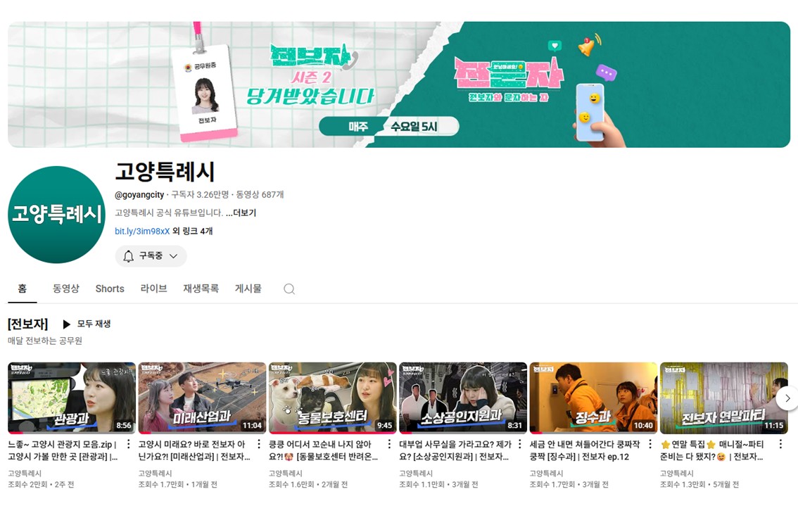Viewport: 798px width, 532px height.
Task: Click the video title starting with 킁킁 어디서 꼬순내
Action: point(324,450)
